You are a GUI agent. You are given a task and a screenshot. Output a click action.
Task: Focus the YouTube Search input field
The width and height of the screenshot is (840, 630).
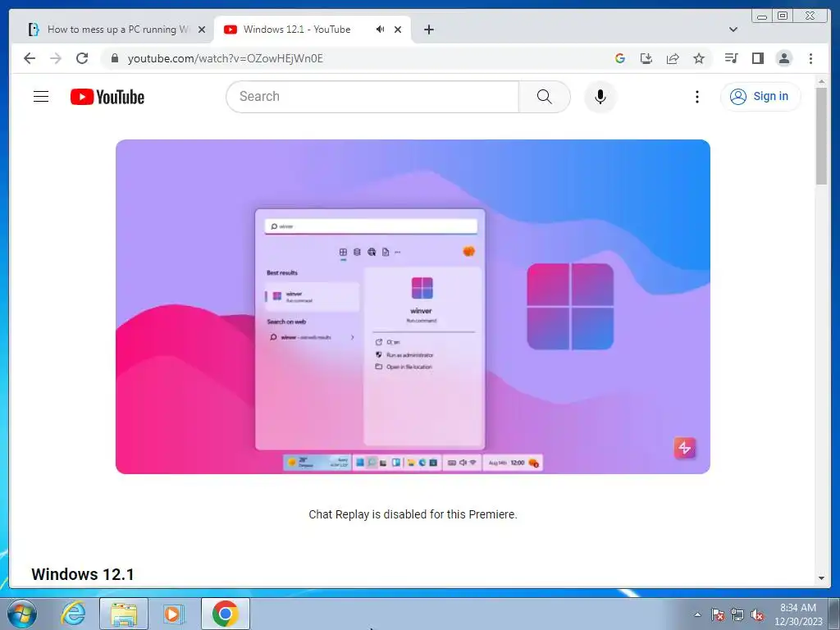pos(372,97)
